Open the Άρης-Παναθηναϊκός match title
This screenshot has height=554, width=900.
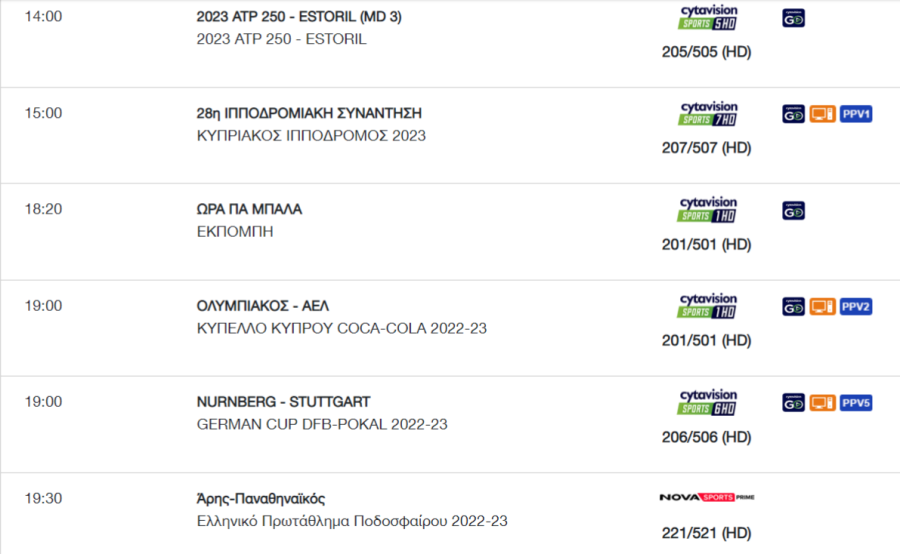click(261, 498)
